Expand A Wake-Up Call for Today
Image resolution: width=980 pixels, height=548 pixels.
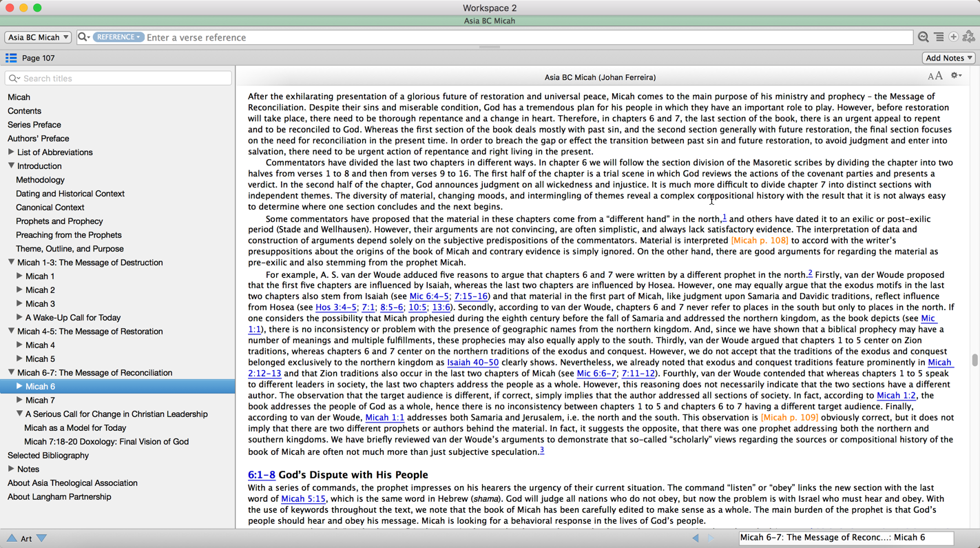19,318
